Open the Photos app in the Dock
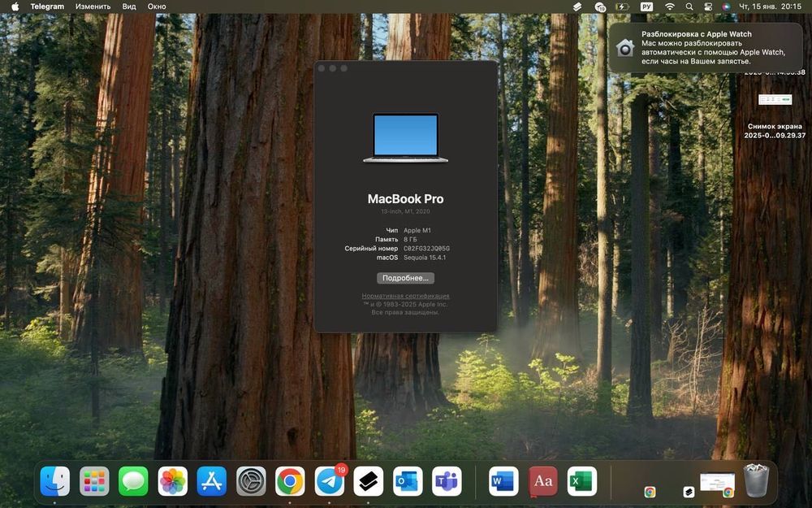812x508 pixels. point(172,481)
